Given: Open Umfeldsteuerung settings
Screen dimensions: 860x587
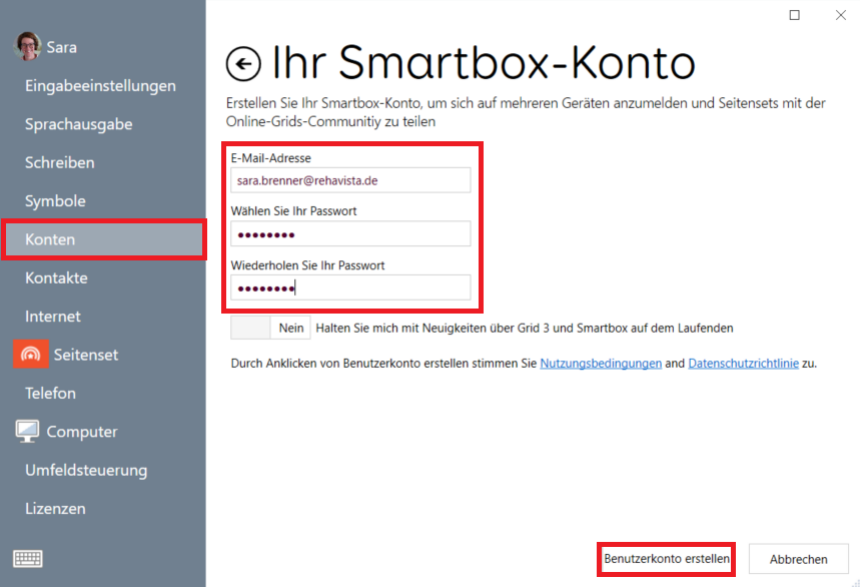Looking at the screenshot, I should click(x=86, y=470).
